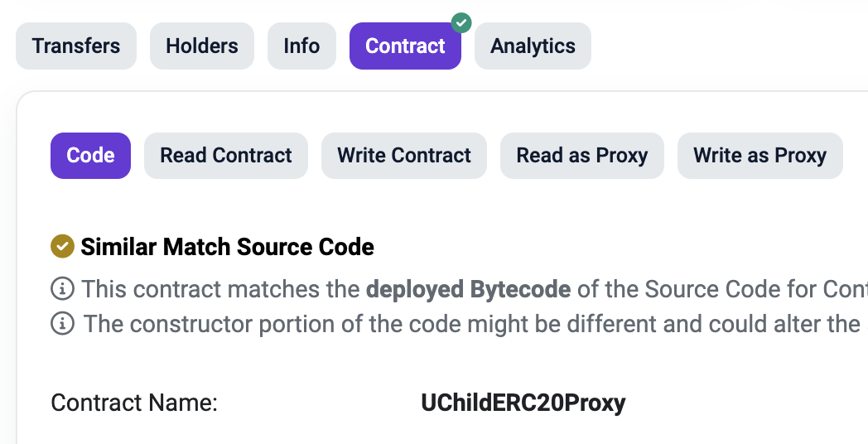Click the Similar Match Source Code heading
This screenshot has width=868, height=444.
[227, 247]
